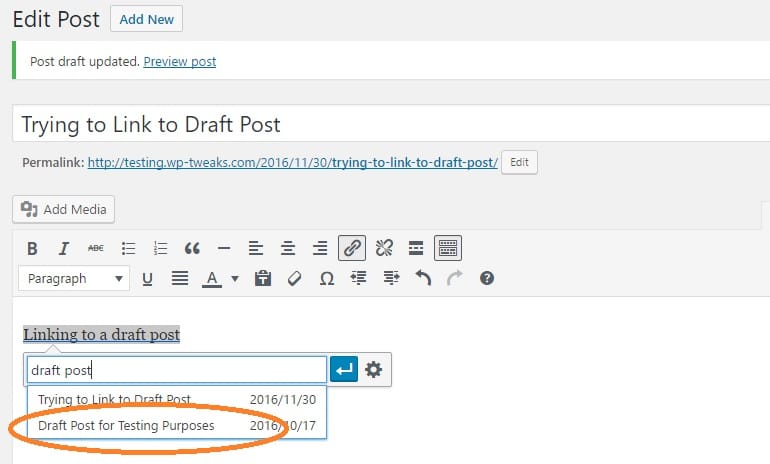Toggle the toolbar kitchen sink button
Viewport: 770px width, 464px height.
point(448,248)
